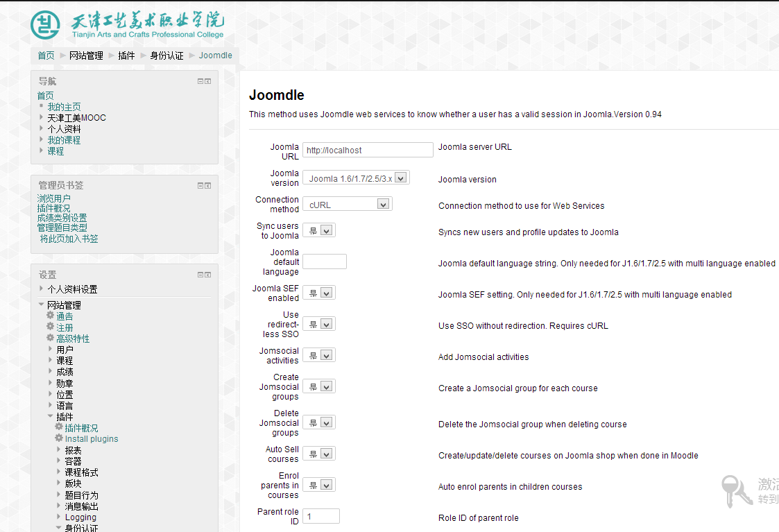Go to 网站管理 in the breadcrumb
This screenshot has width=779, height=532.
pos(86,55)
